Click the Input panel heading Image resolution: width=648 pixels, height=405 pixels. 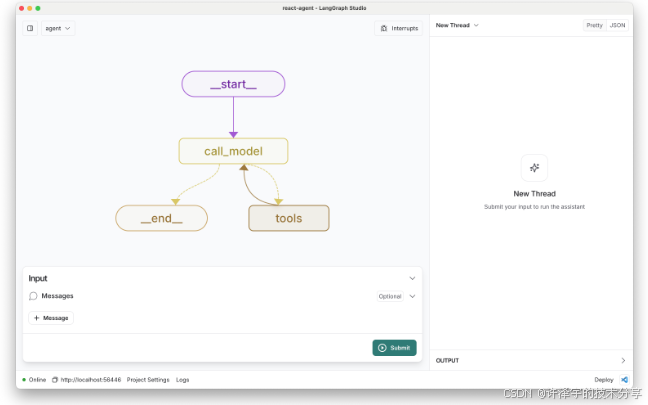[x=38, y=279]
